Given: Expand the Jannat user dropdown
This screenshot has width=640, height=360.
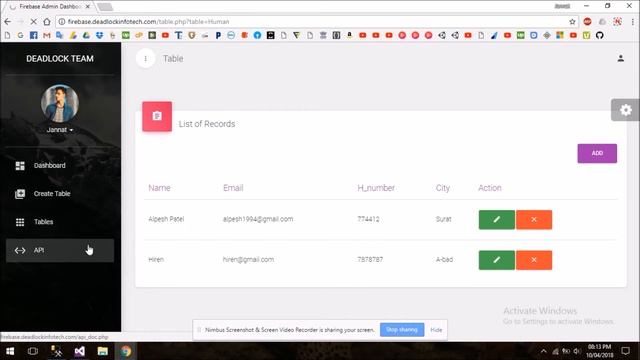Looking at the screenshot, I should point(60,130).
